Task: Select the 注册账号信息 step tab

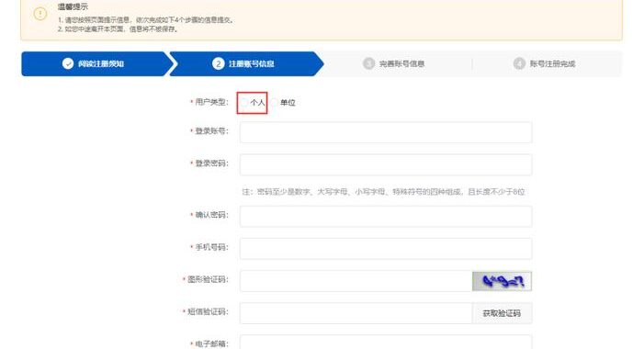Action: [246, 63]
